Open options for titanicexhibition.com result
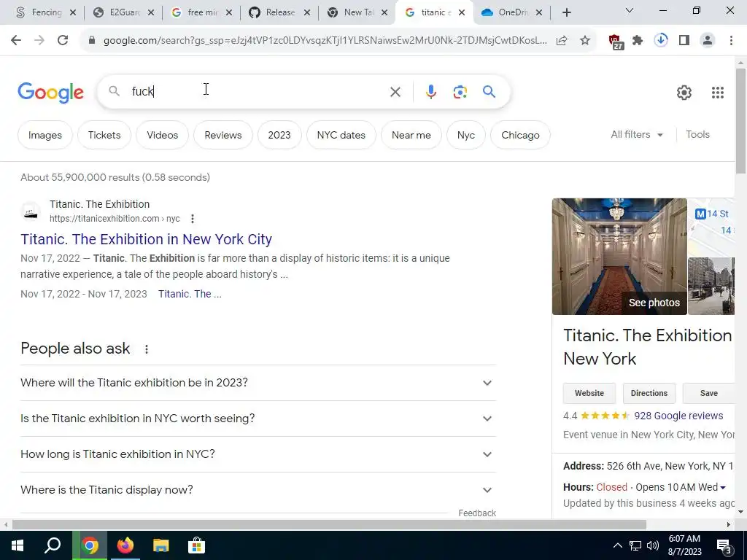The width and height of the screenshot is (747, 560). click(x=193, y=219)
